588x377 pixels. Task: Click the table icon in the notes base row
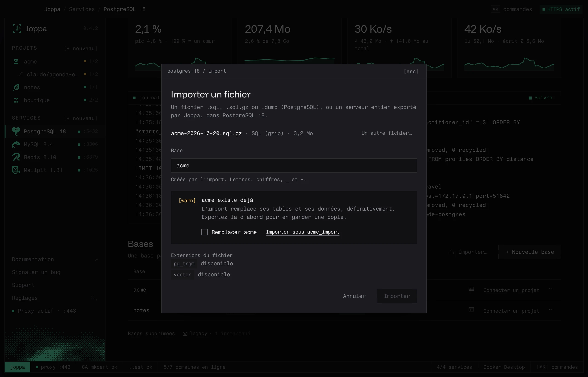pos(471,310)
